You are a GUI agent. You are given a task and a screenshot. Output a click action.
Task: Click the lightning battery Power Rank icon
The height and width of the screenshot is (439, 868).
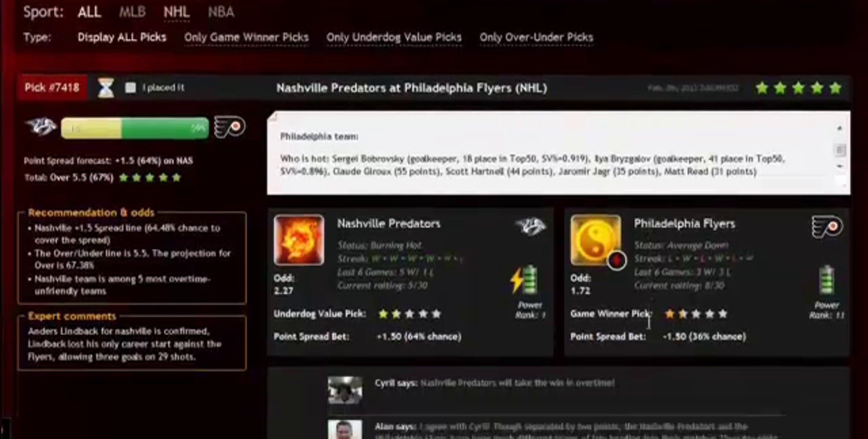[x=524, y=280]
